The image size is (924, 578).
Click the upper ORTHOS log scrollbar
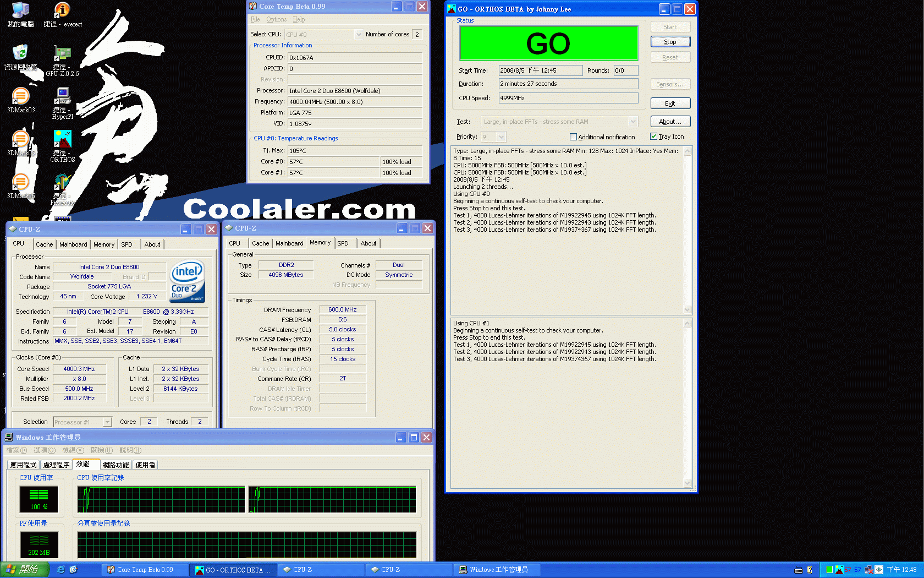[687, 230]
